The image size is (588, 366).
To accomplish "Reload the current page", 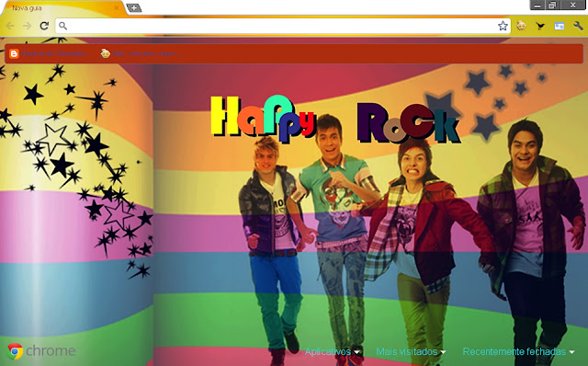I will pos(44,26).
